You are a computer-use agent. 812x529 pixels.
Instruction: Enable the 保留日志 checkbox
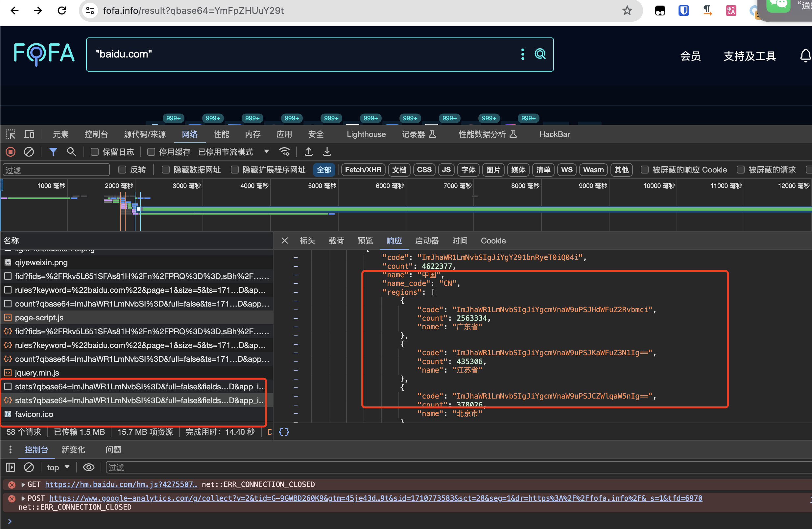point(94,152)
